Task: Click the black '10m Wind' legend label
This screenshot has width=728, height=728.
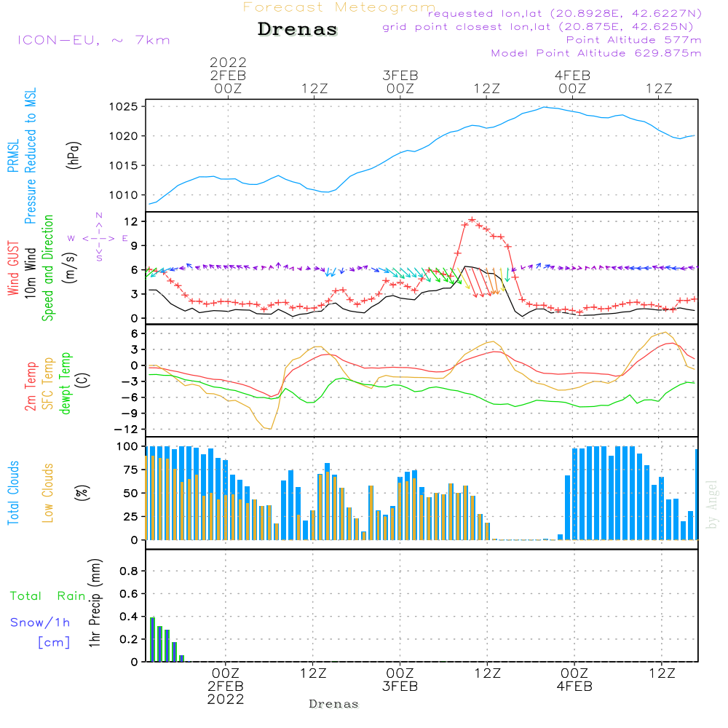Action: [30, 273]
